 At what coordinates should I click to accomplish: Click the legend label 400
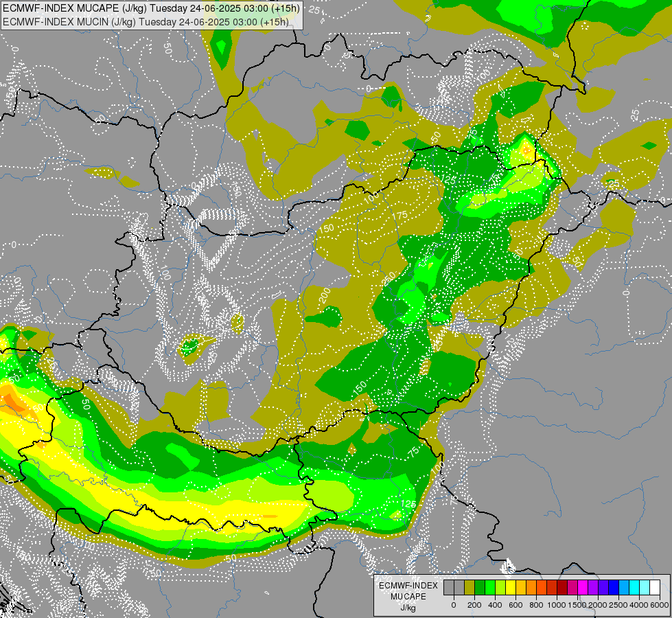[495, 605]
